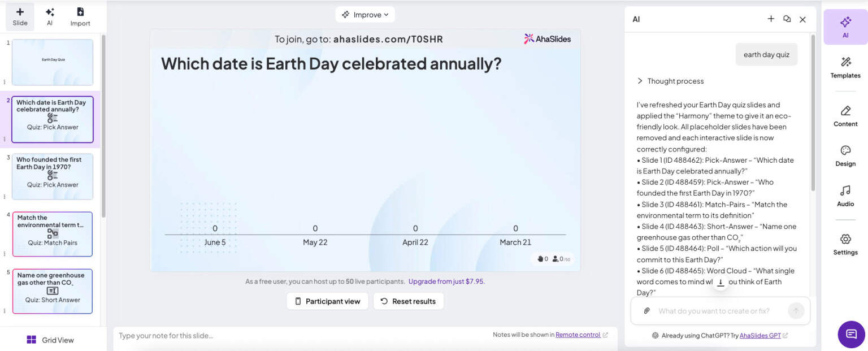Open slide 3's three-dot menu
This screenshot has height=351, width=868.
[x=5, y=196]
